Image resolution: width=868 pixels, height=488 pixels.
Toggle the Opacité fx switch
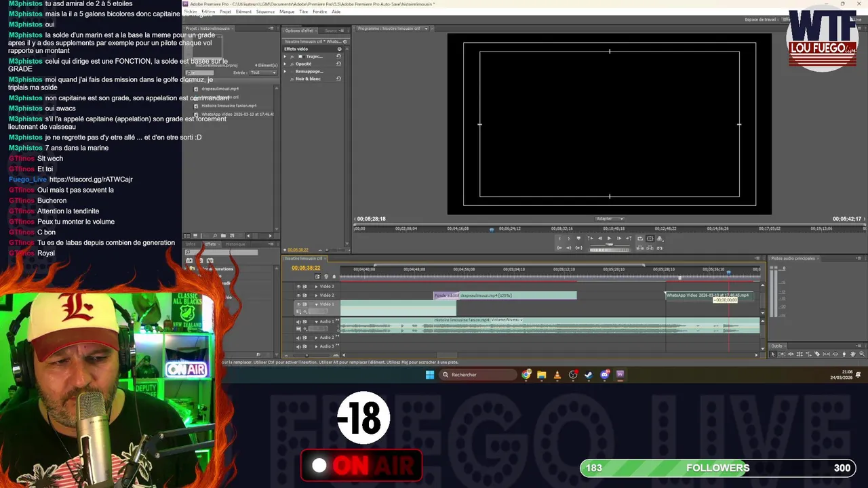(292, 64)
